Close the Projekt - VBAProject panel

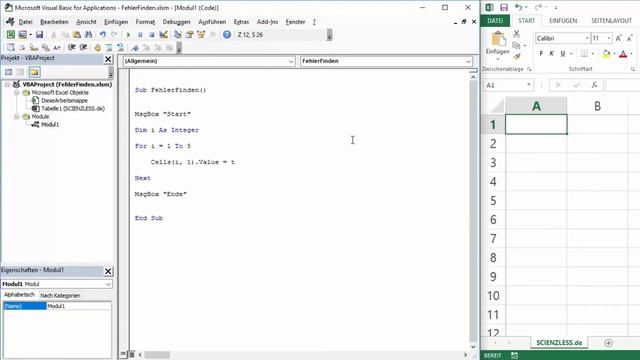click(x=108, y=59)
